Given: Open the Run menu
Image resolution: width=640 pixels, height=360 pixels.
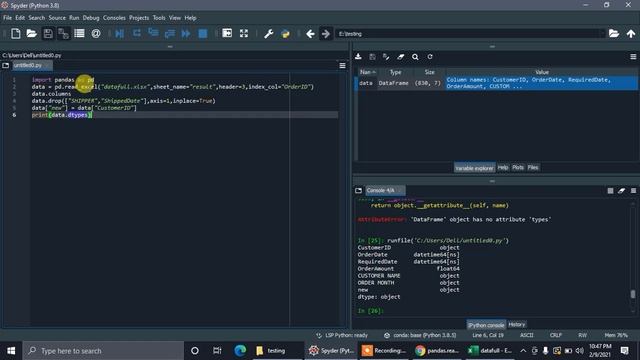Looking at the screenshot, I should coord(74,18).
